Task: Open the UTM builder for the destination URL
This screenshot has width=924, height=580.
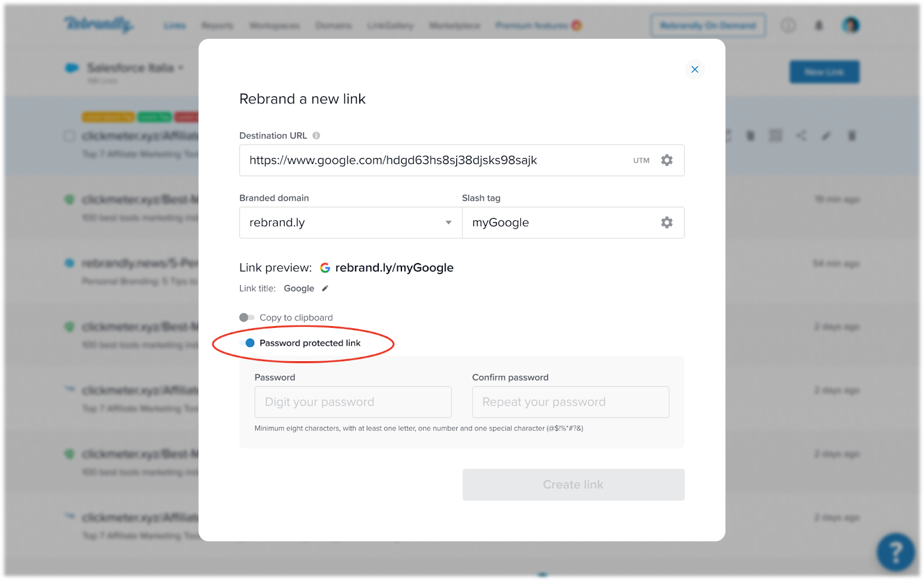Action: tap(641, 160)
